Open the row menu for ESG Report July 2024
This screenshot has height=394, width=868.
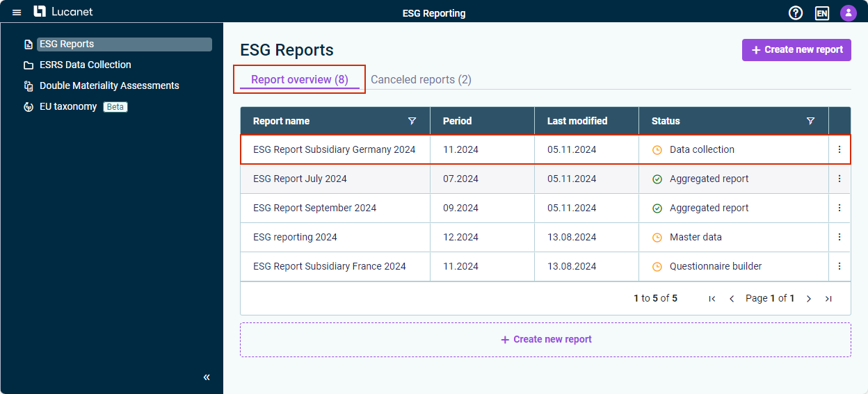(x=839, y=179)
